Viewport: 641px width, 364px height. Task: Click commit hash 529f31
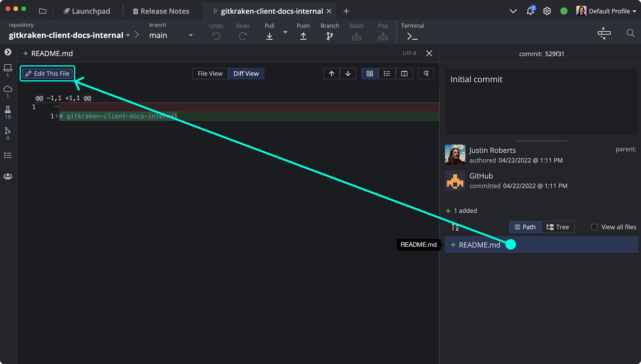(x=555, y=54)
